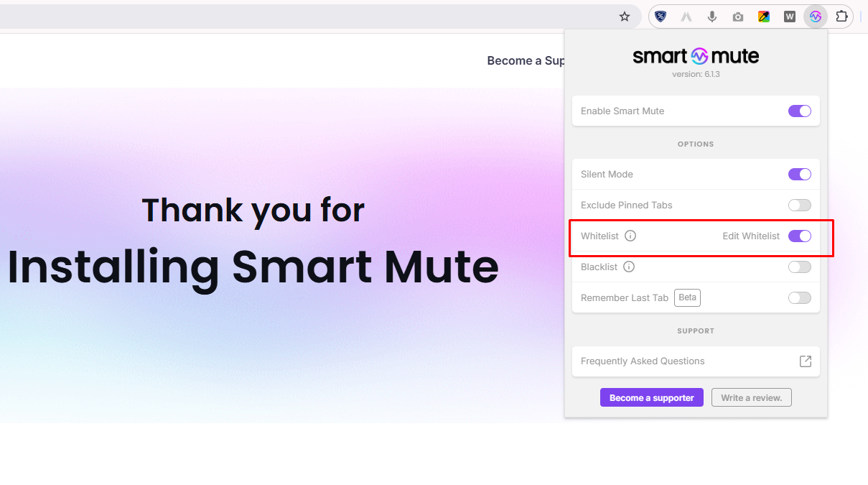Open the Edit Whitelist link
This screenshot has width=868, height=485.
751,236
